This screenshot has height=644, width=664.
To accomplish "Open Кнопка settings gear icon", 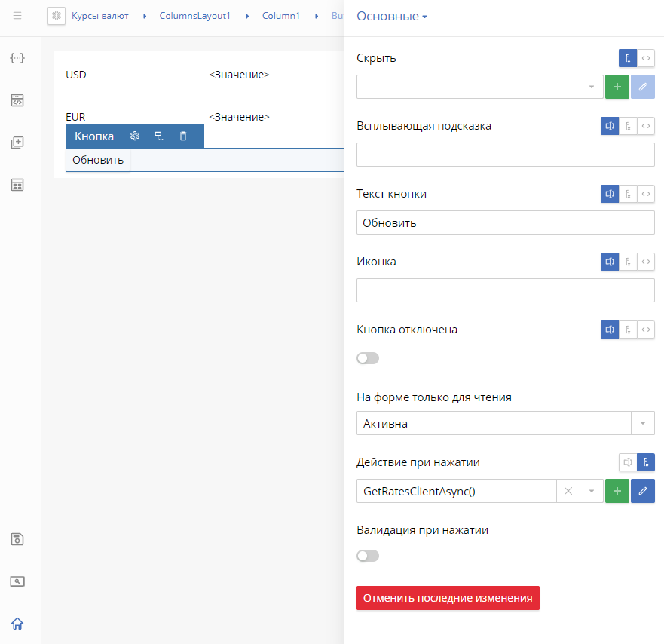I will (x=135, y=136).
